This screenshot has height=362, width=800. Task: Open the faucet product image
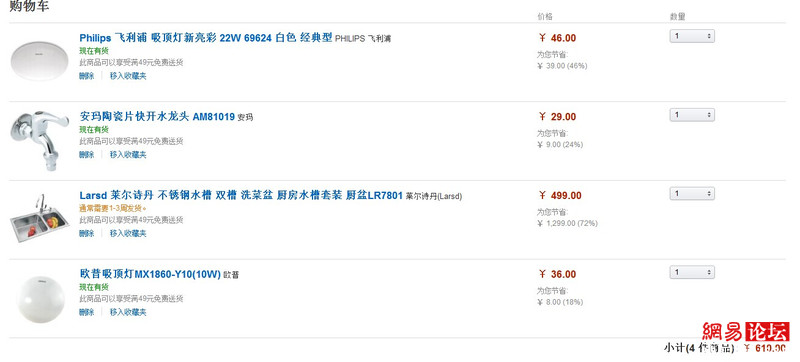[39, 139]
